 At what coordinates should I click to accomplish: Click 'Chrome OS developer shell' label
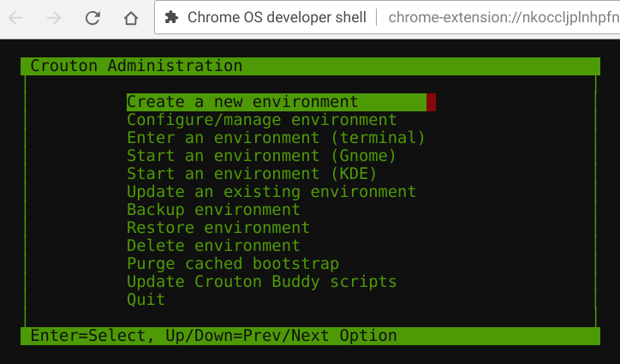(277, 17)
